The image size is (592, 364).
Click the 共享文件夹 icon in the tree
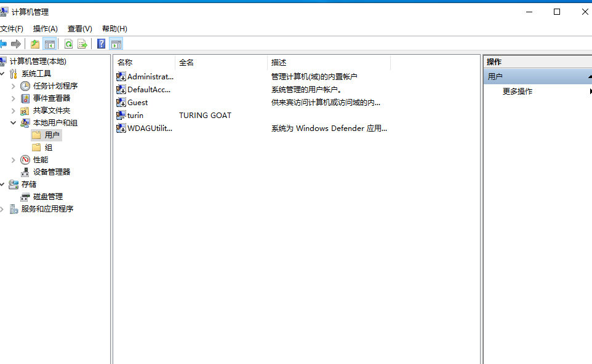[25, 111]
